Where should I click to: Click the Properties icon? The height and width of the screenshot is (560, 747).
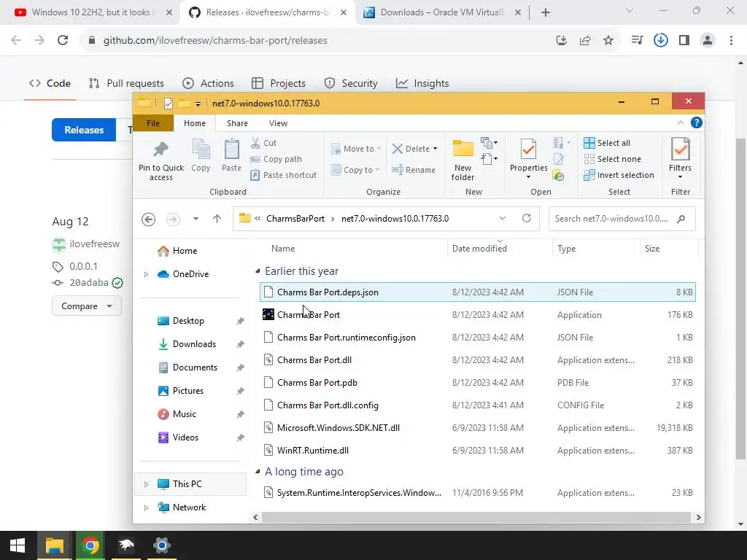tap(528, 149)
